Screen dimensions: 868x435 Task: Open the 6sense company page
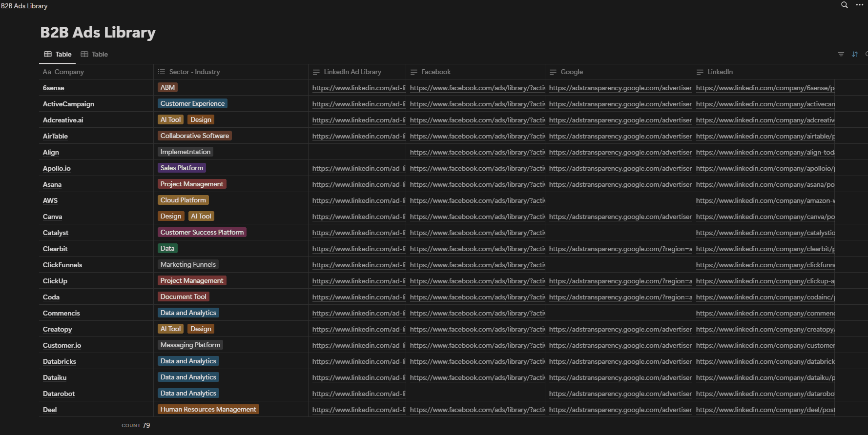click(53, 88)
